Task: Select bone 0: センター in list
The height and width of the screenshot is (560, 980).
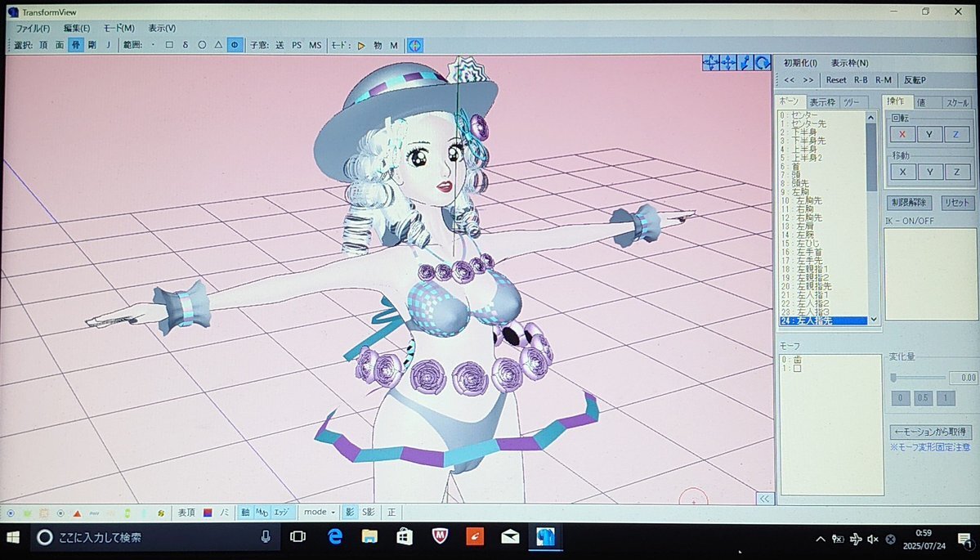Action: 822,115
